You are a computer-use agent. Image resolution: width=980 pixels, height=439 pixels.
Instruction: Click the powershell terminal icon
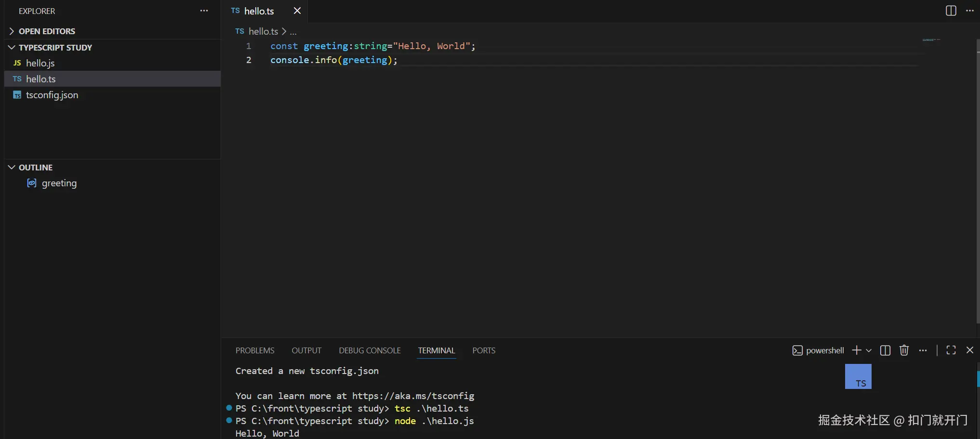[x=797, y=350]
